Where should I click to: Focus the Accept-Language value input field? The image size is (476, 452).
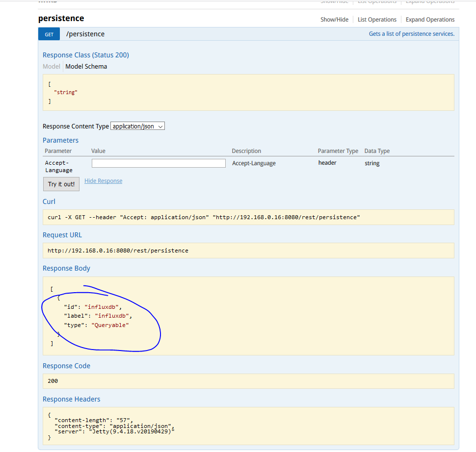(159, 163)
